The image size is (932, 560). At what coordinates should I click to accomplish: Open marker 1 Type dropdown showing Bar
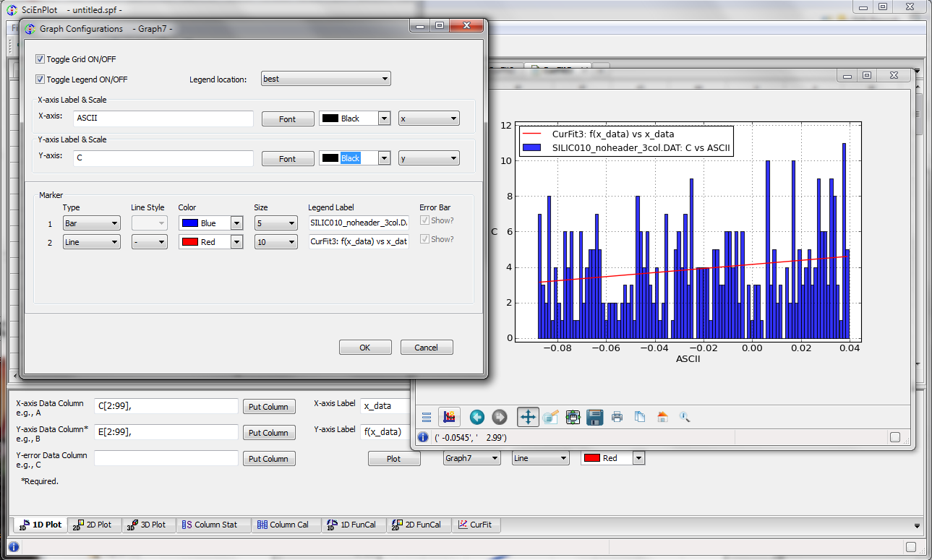coord(91,223)
